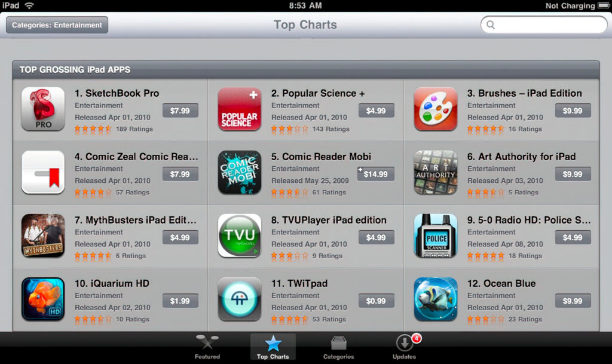Open the SketchBook Pro app icon
612x364 pixels.
(x=43, y=109)
